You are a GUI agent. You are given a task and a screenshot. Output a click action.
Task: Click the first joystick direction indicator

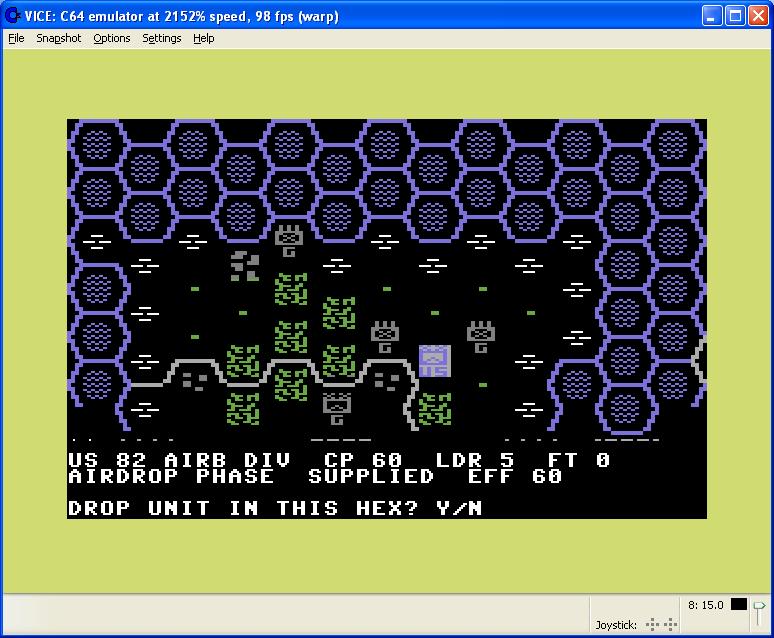pos(652,625)
